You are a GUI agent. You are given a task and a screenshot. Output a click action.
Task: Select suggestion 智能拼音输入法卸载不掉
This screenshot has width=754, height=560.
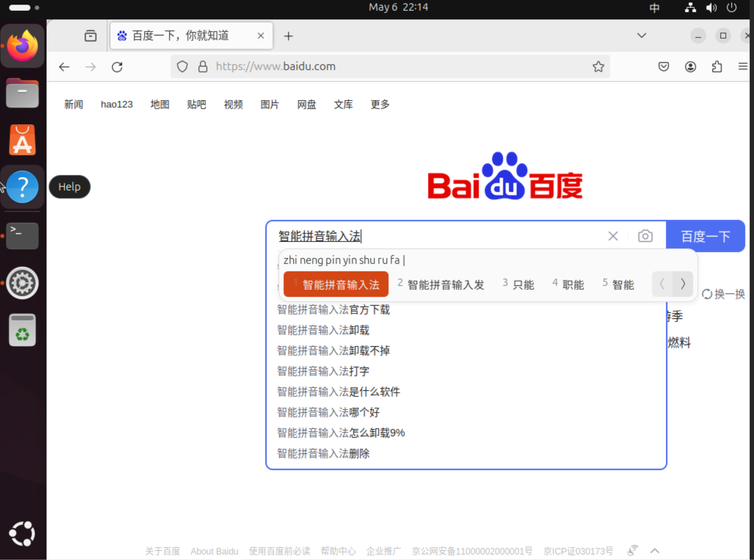click(334, 351)
